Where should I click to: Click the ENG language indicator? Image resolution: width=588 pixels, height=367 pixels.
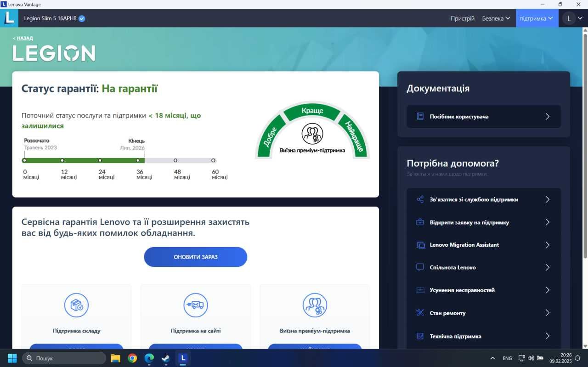tap(507, 358)
